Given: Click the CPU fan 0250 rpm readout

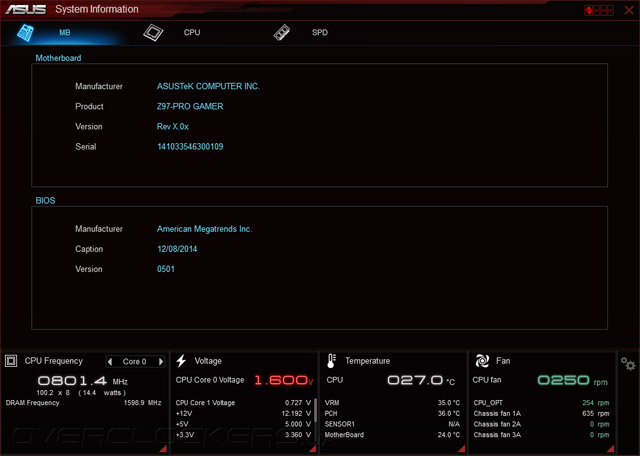Looking at the screenshot, I should click(x=573, y=380).
